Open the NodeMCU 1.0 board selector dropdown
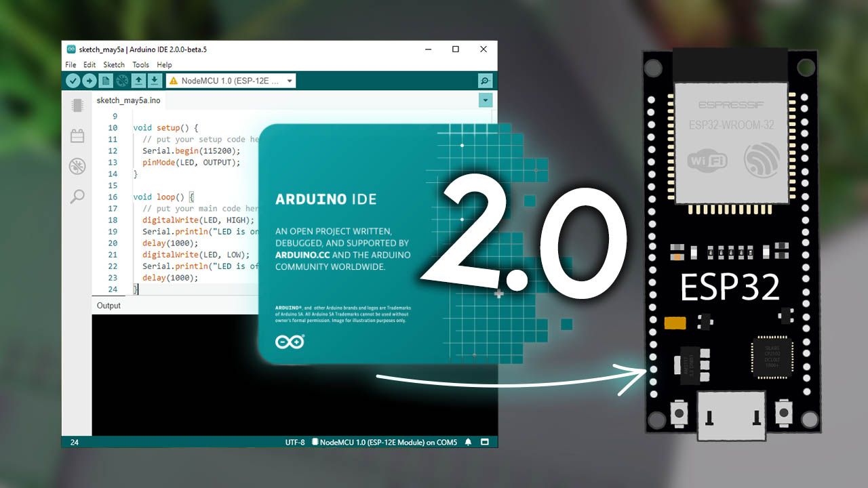Screen dimensions: 868x488 pos(231,80)
